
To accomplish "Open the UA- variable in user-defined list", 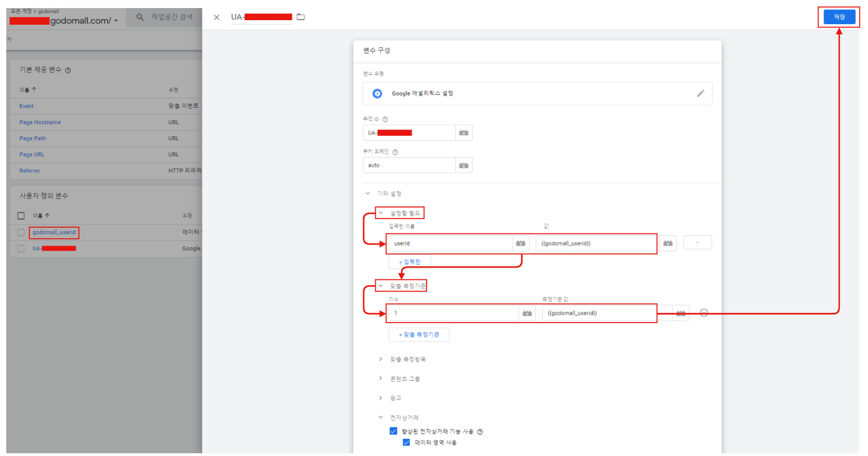I will [54, 248].
